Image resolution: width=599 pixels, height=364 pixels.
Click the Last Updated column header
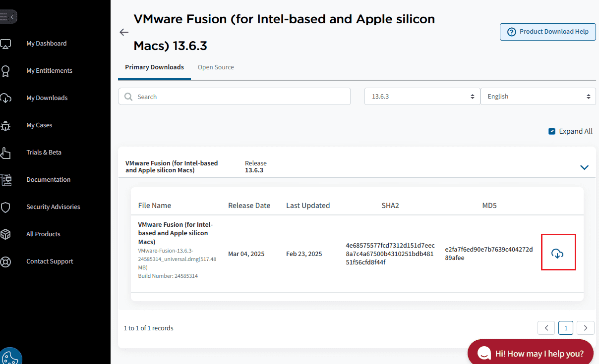(x=308, y=206)
